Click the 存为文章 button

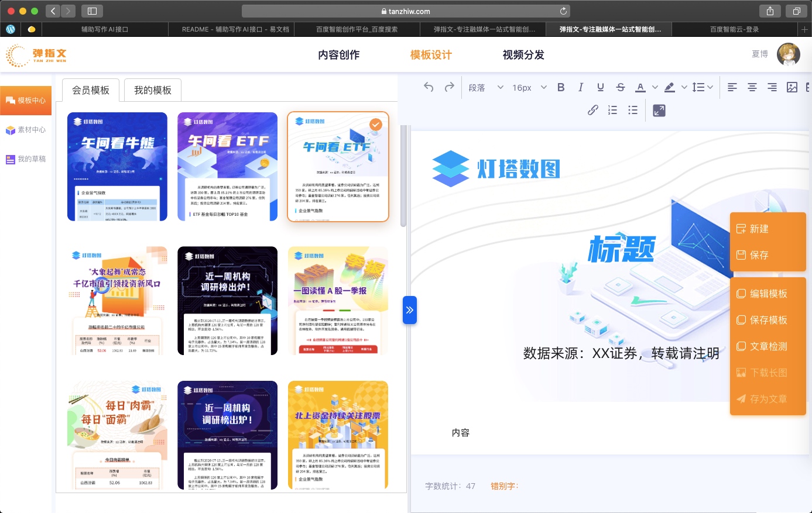pos(762,399)
